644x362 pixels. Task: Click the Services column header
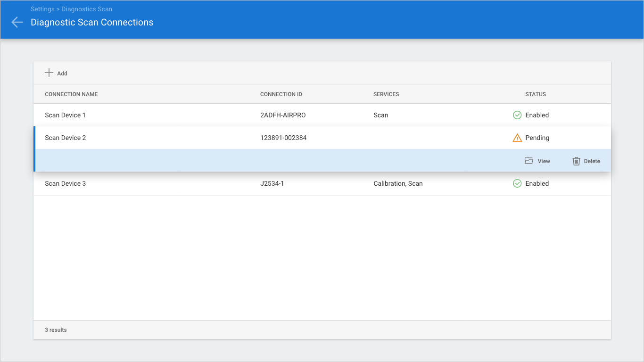[x=386, y=94]
